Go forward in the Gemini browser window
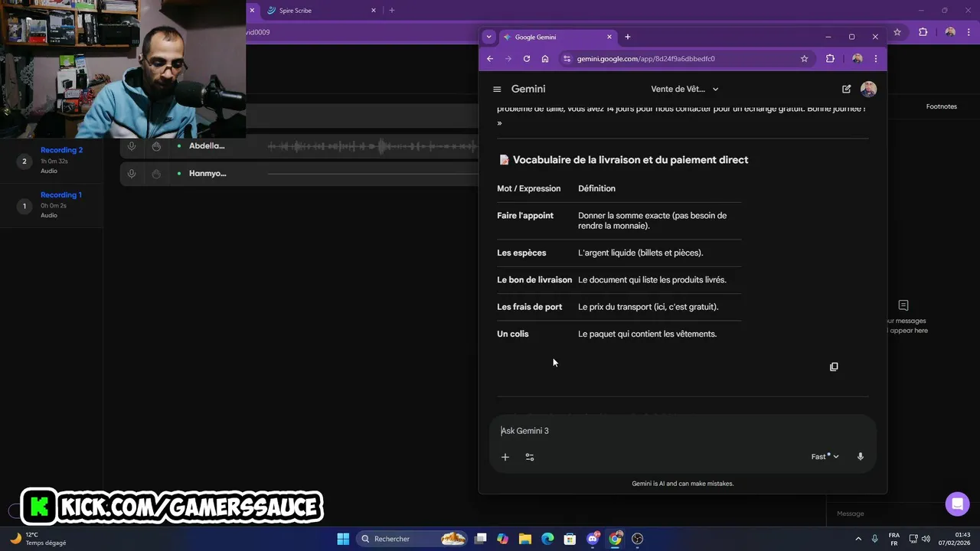 point(508,59)
